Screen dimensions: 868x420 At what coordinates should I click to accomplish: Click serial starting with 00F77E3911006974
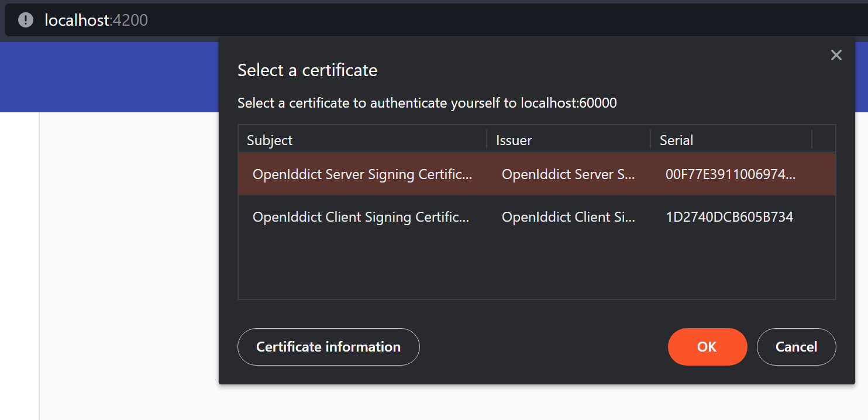click(x=731, y=174)
